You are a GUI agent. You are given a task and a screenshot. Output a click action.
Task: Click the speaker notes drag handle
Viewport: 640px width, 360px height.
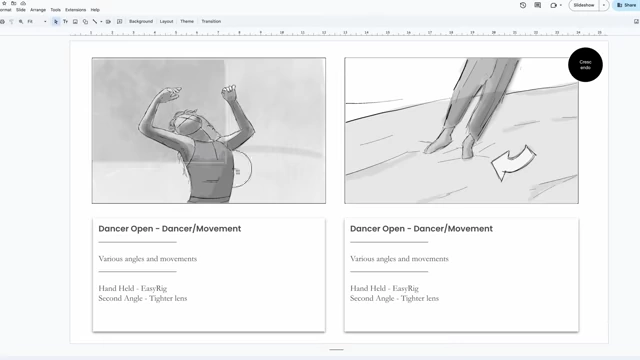coord(336,349)
